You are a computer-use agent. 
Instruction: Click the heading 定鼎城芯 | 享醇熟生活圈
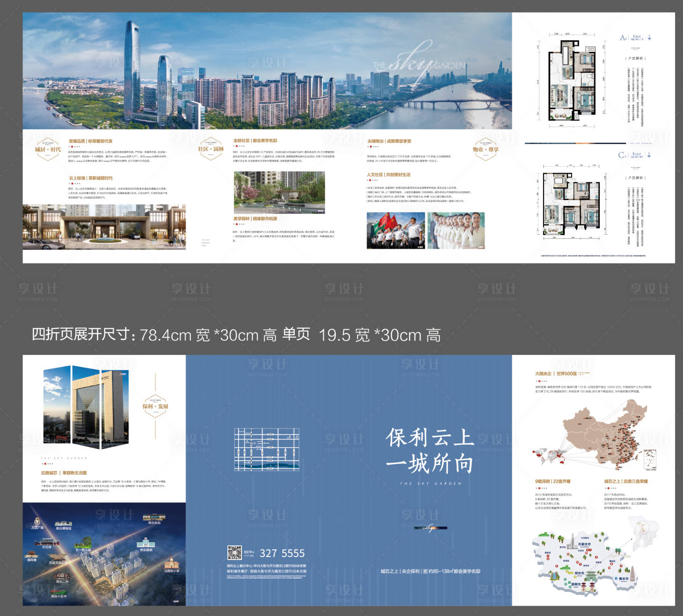tap(64, 473)
